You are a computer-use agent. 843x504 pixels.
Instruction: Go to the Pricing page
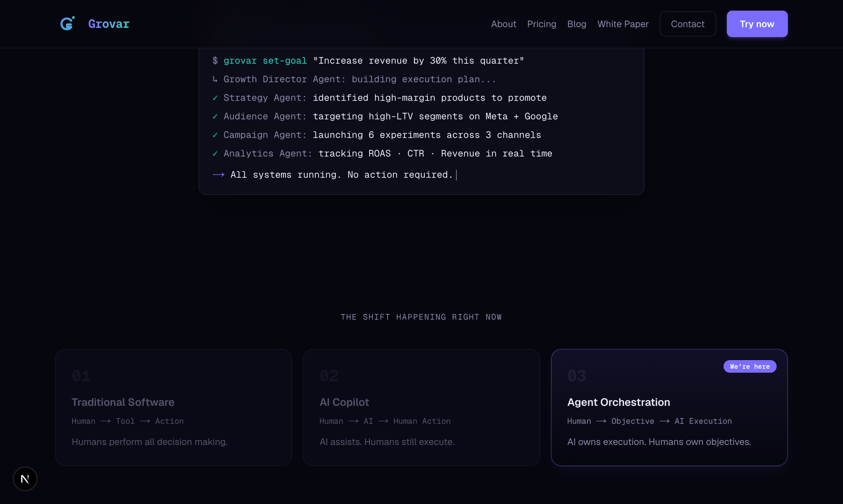pyautogui.click(x=542, y=24)
